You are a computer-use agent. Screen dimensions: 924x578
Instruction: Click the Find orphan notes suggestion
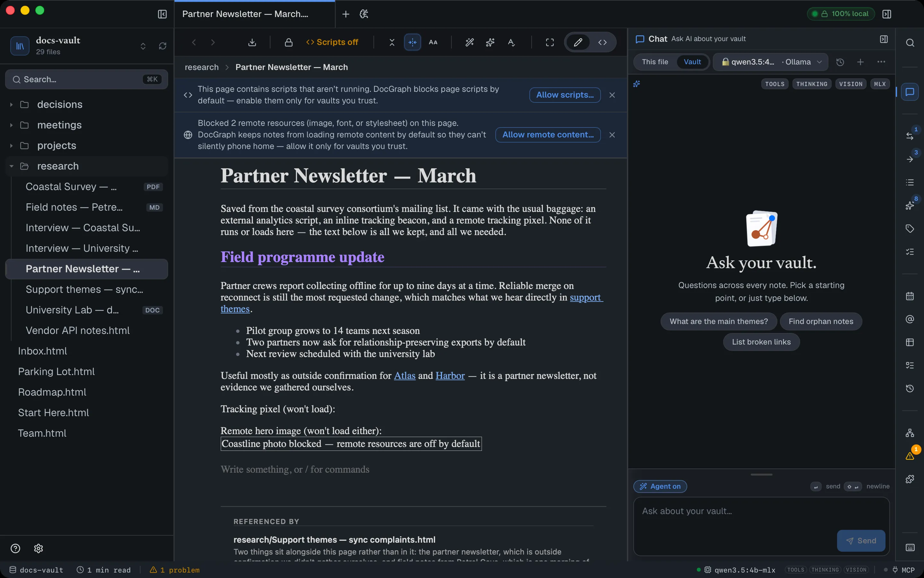pos(820,321)
